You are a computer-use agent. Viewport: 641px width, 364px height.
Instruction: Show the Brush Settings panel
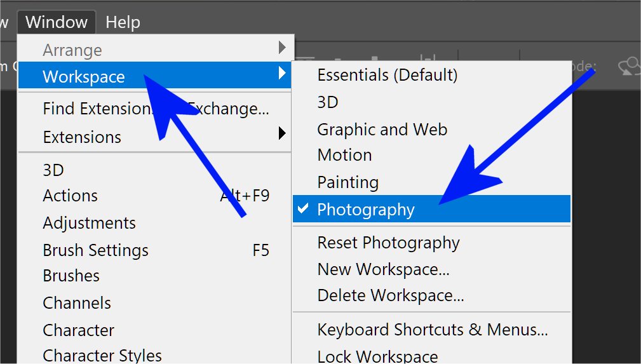coord(95,250)
